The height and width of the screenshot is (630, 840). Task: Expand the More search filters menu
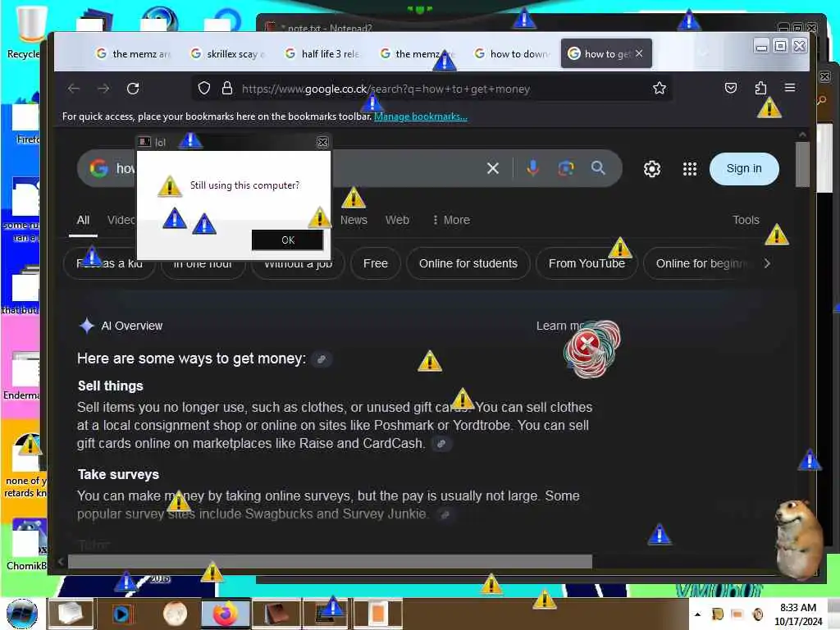pyautogui.click(x=452, y=220)
